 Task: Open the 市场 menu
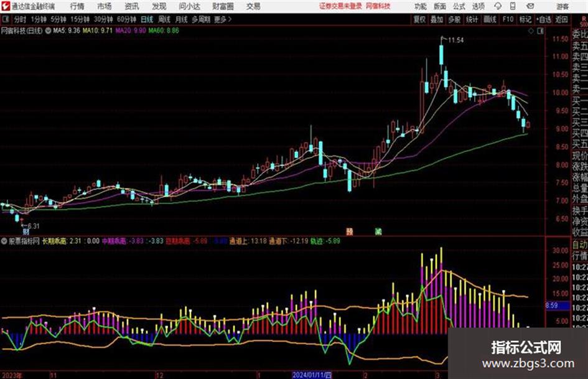click(x=105, y=6)
